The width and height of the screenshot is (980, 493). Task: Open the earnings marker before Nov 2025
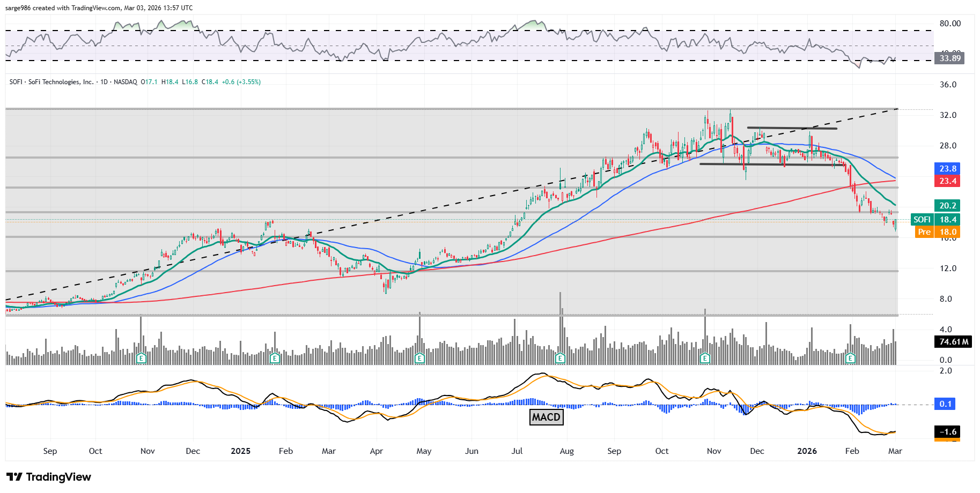click(x=705, y=358)
